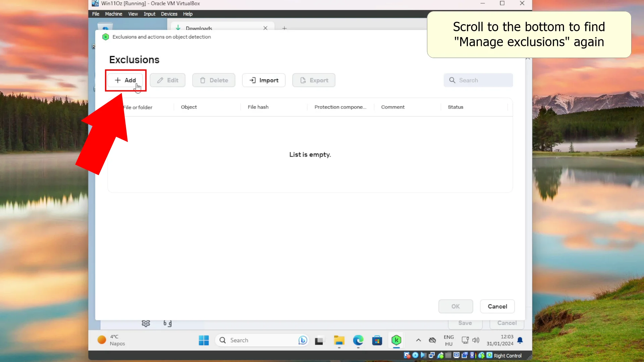Click the VirtualBox optical disk status icon

(x=415, y=355)
